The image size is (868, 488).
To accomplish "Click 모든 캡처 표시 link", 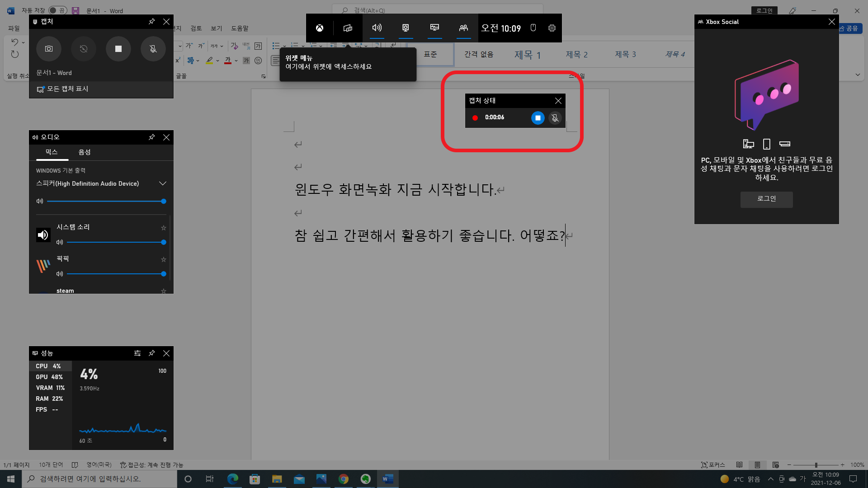I will [x=67, y=89].
